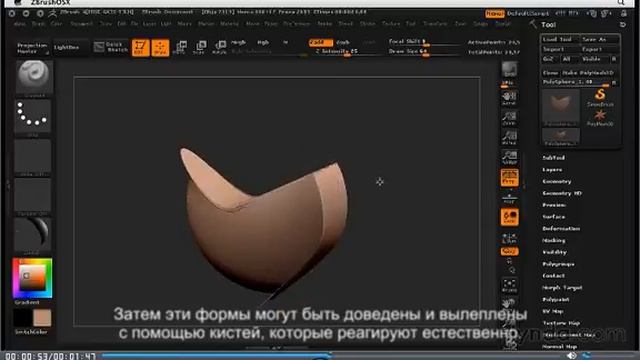This screenshot has width=640, height=360.
Task: Toggle the Local symmetry button
Action: tap(509, 217)
